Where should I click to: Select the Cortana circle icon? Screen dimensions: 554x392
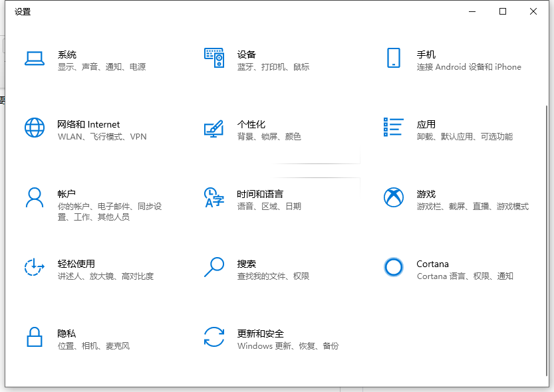(x=393, y=267)
